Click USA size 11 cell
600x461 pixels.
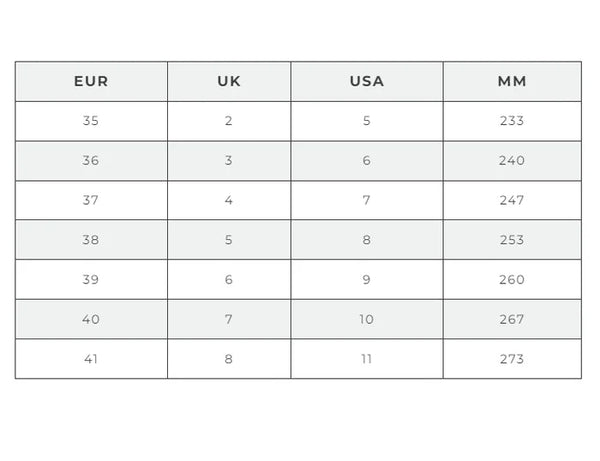click(x=367, y=359)
